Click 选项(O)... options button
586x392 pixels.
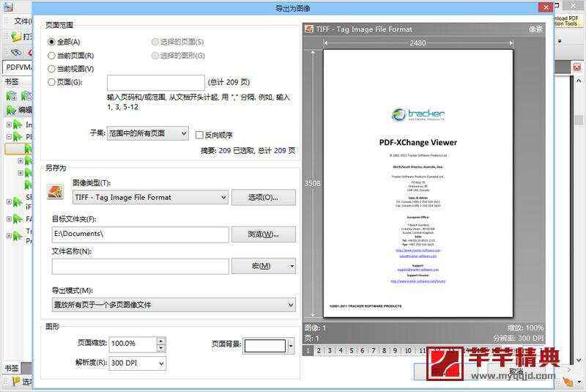tap(264, 197)
